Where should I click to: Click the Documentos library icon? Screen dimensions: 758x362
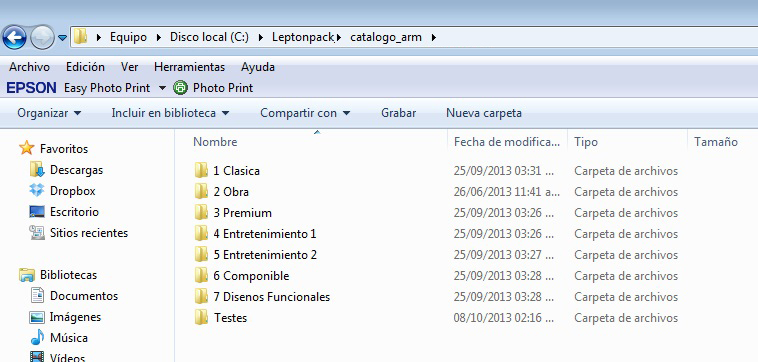coord(37,295)
